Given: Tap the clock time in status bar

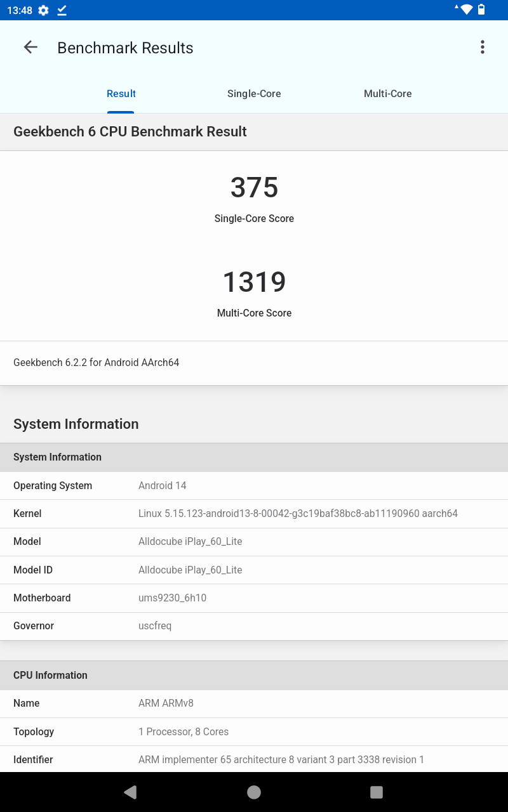Looking at the screenshot, I should pos(19,10).
